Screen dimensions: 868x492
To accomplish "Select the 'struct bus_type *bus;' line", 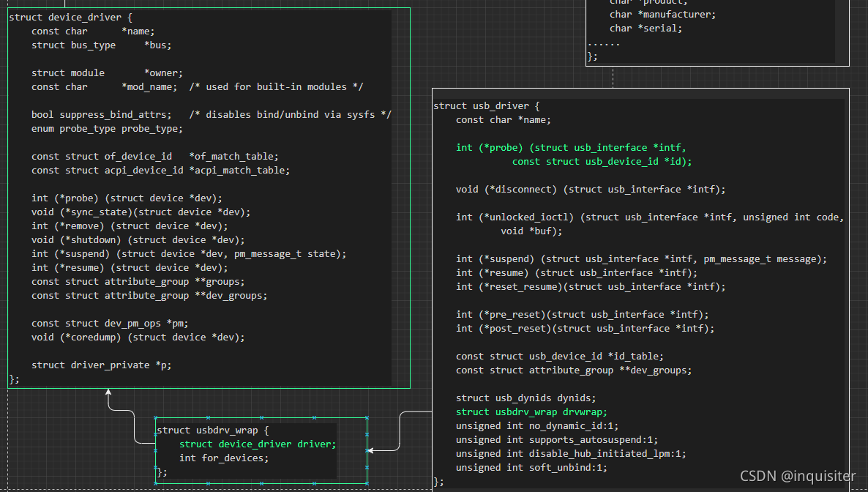I will pyautogui.click(x=101, y=45).
